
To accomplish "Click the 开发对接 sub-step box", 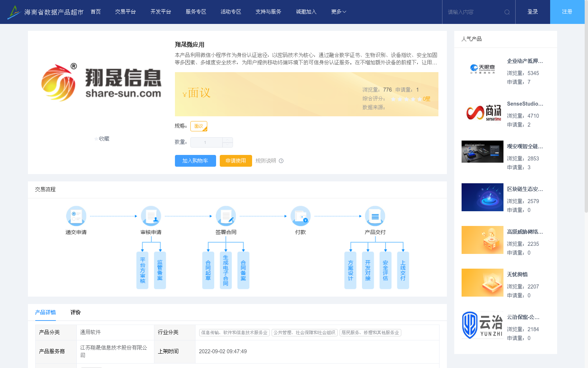I will click(x=368, y=270).
